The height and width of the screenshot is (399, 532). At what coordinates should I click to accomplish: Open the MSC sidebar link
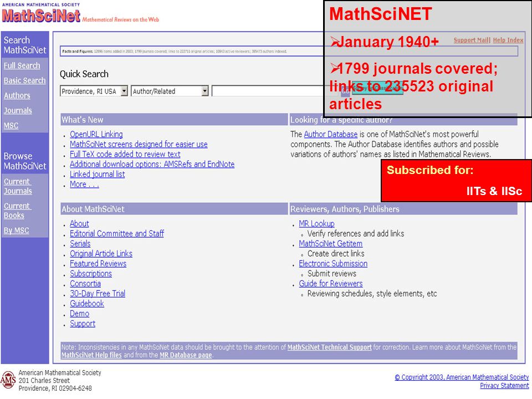11,125
